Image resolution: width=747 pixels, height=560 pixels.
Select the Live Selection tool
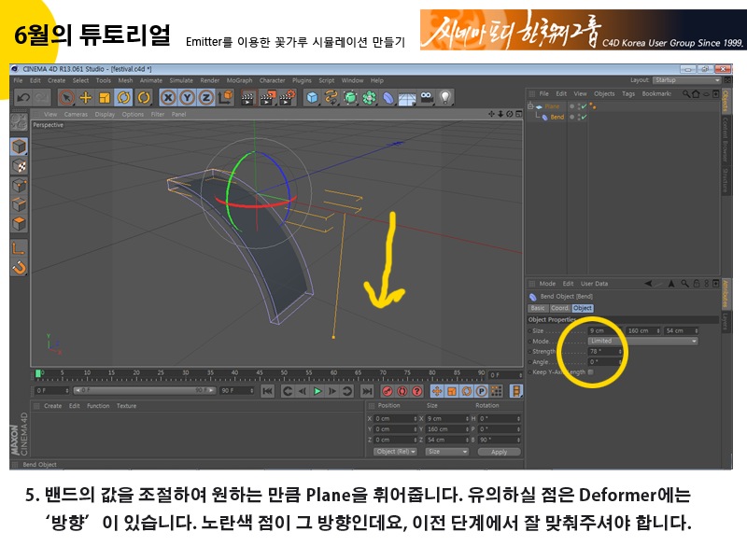pos(66,98)
